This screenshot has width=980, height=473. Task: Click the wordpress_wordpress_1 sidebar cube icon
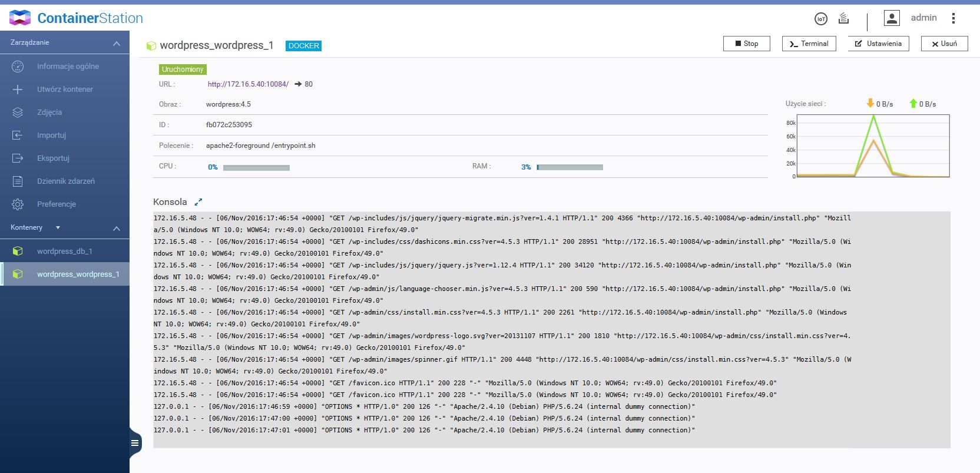(x=18, y=274)
